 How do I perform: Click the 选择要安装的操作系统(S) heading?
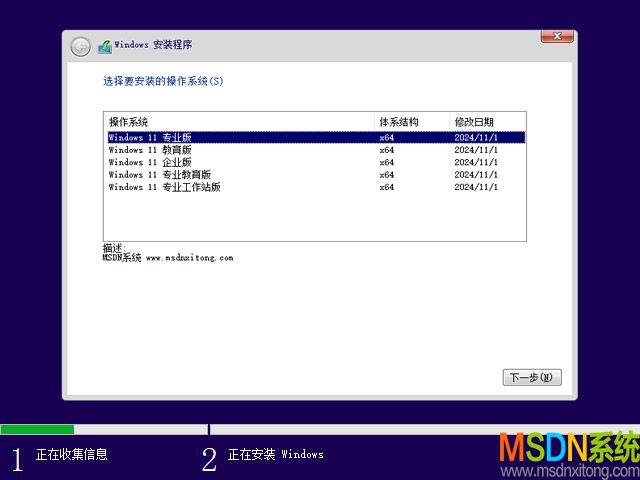click(x=163, y=81)
